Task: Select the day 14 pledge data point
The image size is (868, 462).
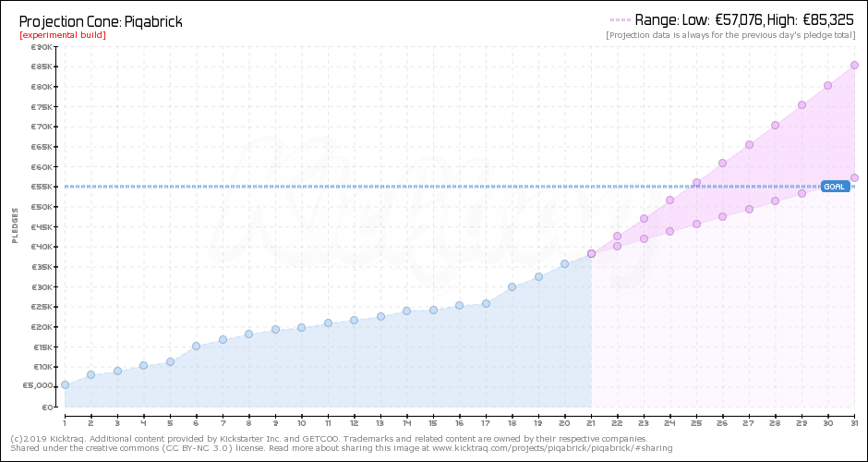Action: tap(406, 310)
